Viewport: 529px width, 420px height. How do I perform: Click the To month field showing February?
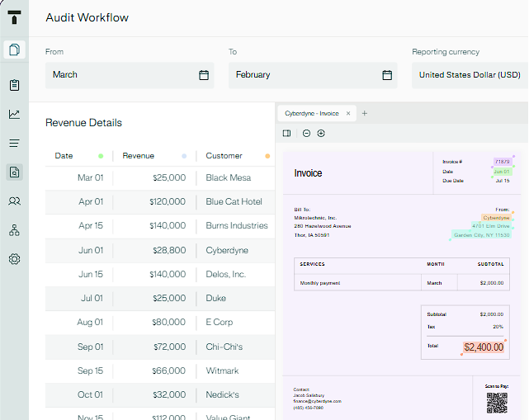313,75
